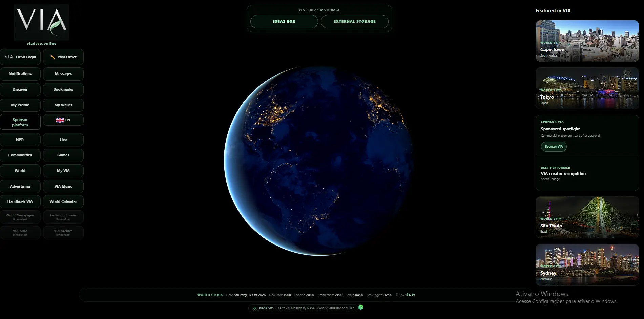Open the Tokyo city card

coord(587,88)
